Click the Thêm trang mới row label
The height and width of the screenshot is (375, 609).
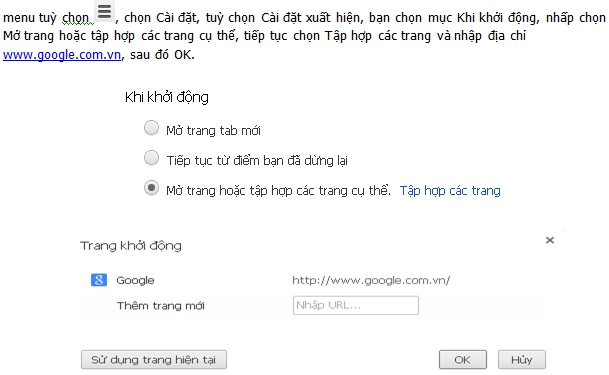tap(161, 306)
